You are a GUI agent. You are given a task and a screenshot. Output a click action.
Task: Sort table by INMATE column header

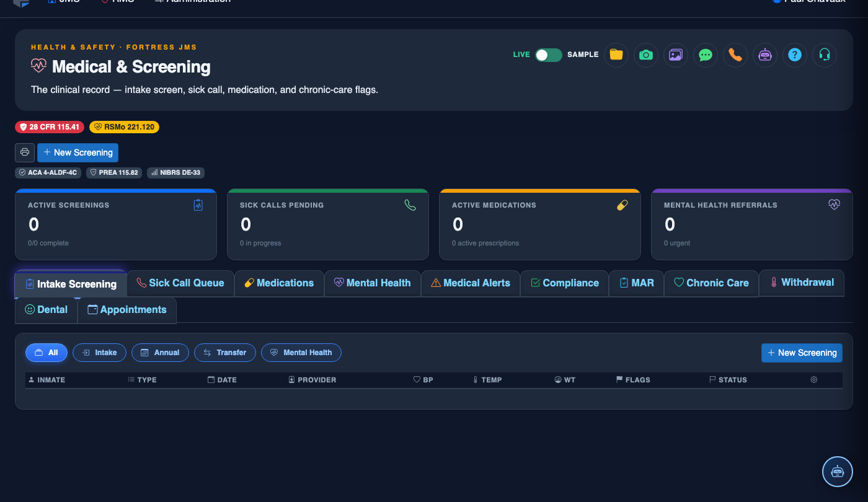click(46, 380)
